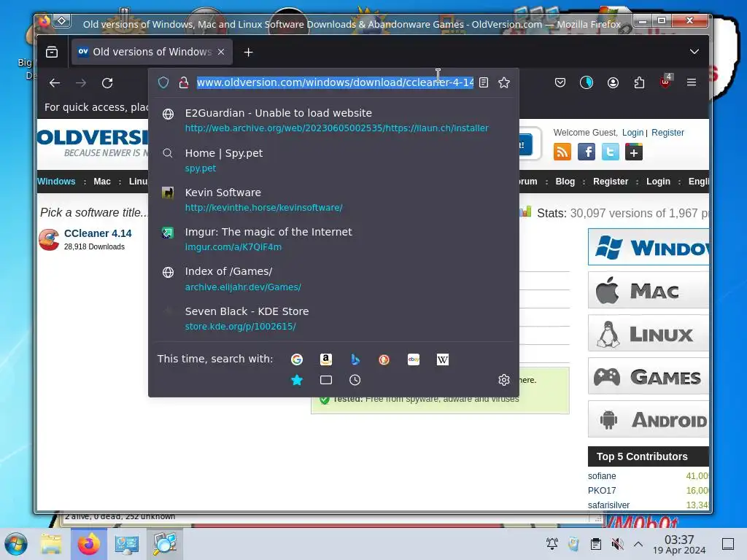This screenshot has height=560, width=747.
Task: Open file manager from the taskbar
Action: (x=51, y=544)
